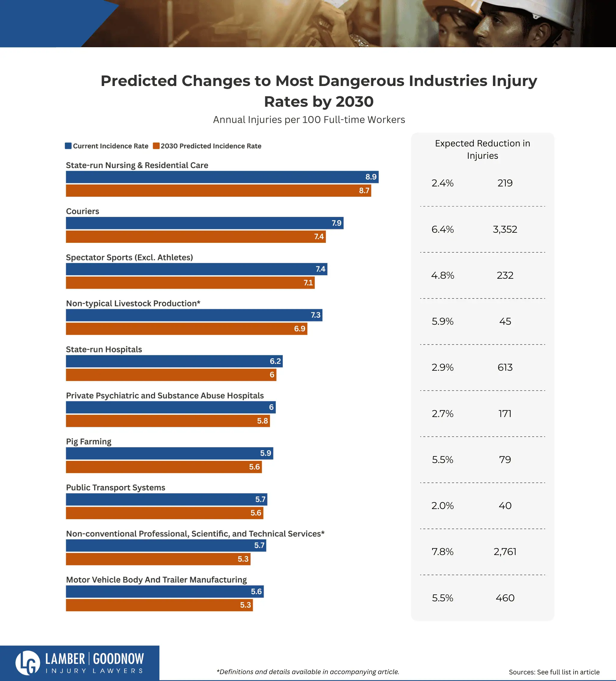Screen dimensions: 616x681
Task: Click the blue Current Incidence Rate legend swatch
Action: coord(68,146)
